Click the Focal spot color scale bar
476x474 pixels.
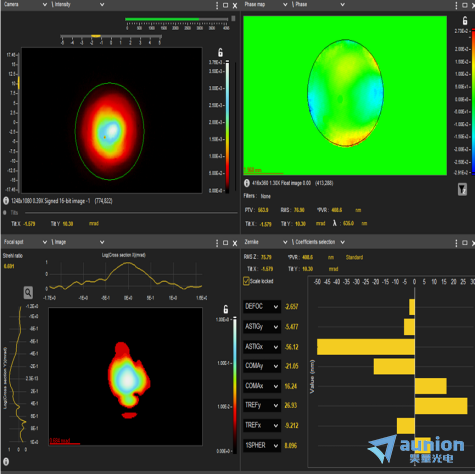235,385
